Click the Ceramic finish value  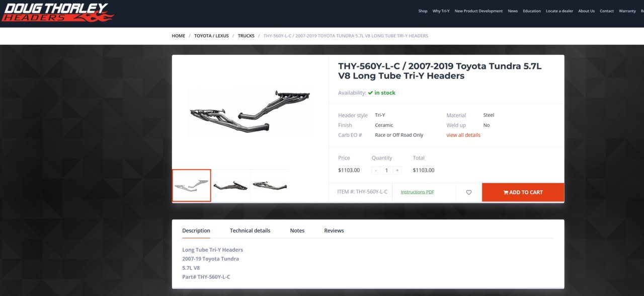point(384,125)
